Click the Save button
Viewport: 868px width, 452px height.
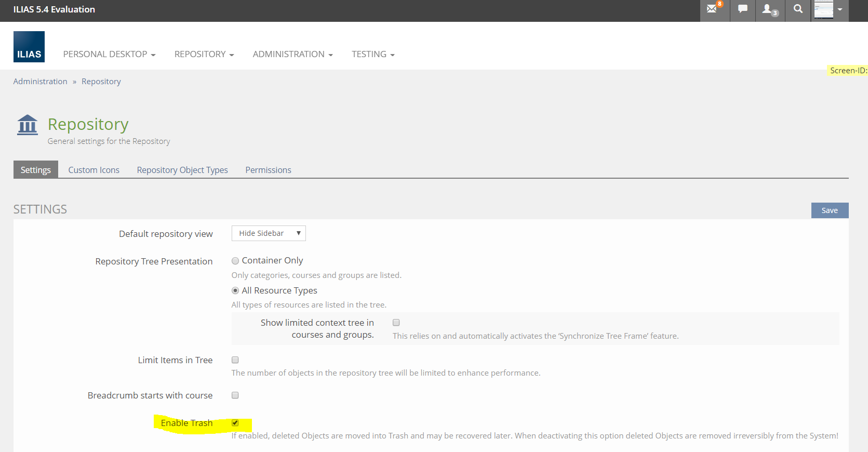click(830, 210)
